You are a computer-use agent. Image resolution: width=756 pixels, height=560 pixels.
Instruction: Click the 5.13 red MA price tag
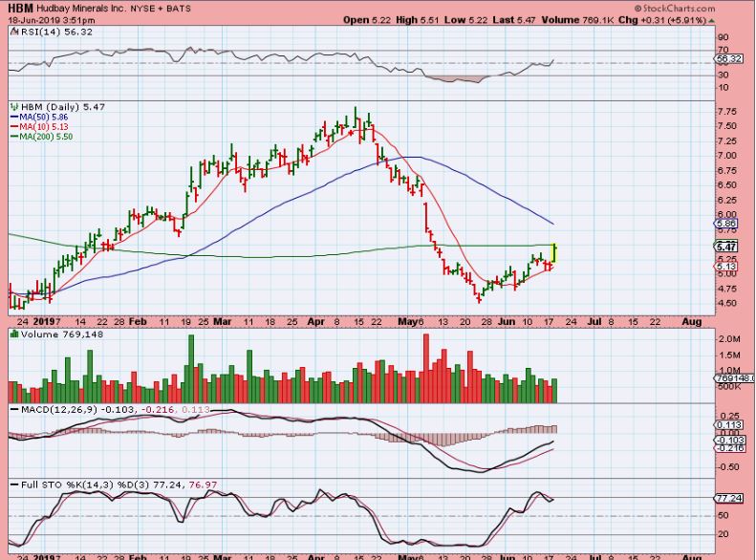(x=725, y=266)
